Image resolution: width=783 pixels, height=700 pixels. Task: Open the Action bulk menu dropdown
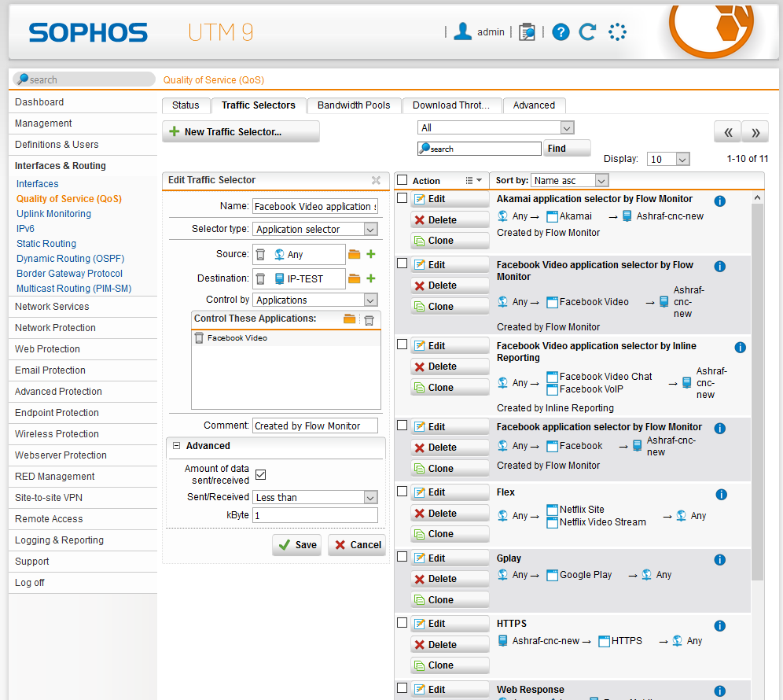coord(473,180)
